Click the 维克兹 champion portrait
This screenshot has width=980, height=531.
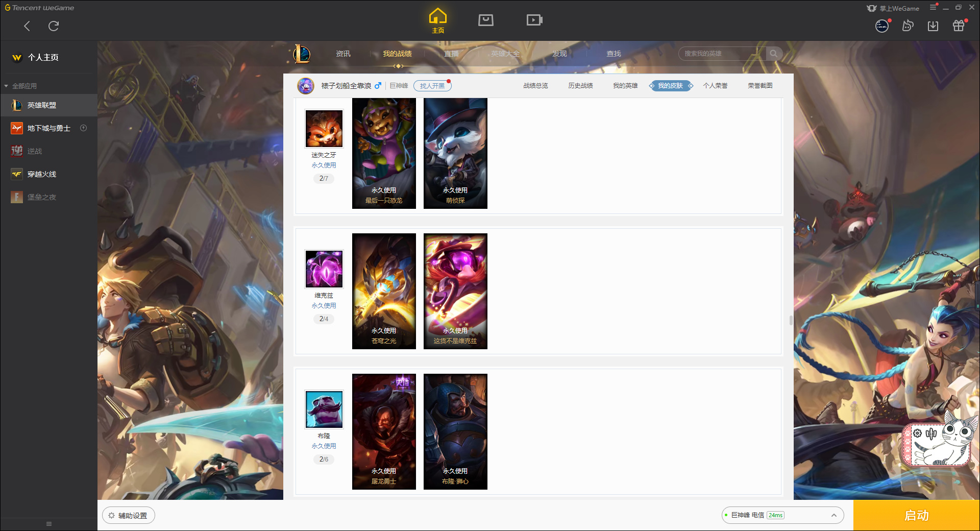click(x=324, y=269)
